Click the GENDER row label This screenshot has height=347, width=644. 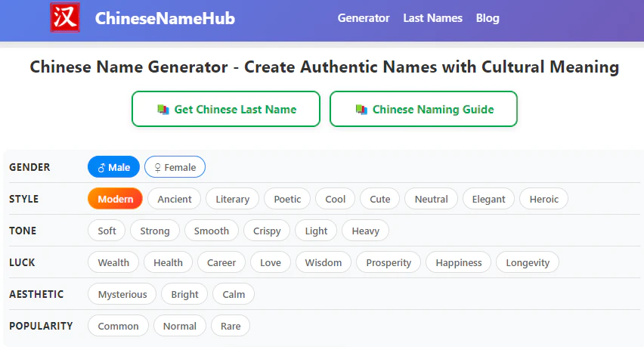coord(29,167)
